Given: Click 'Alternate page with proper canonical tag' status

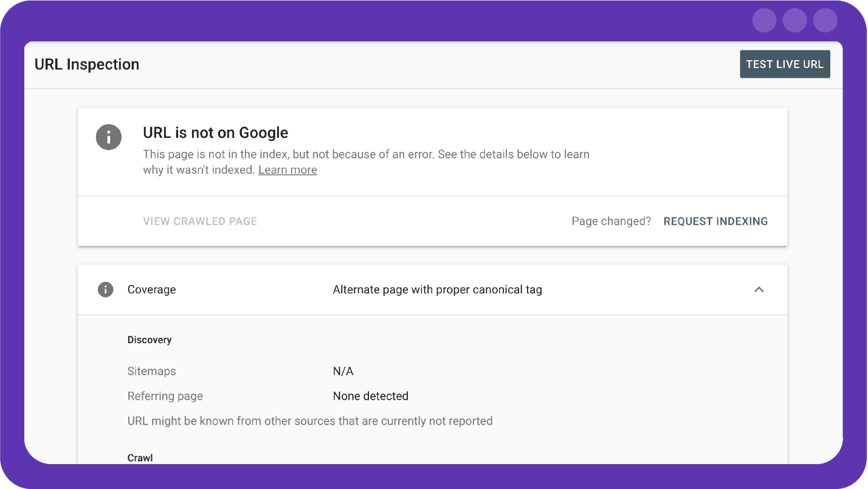Looking at the screenshot, I should point(438,290).
